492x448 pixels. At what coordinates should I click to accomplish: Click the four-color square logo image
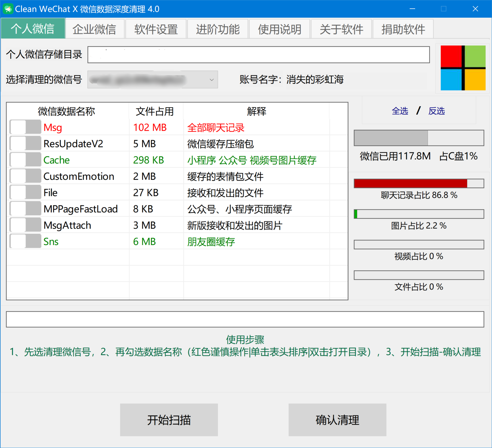click(463, 68)
